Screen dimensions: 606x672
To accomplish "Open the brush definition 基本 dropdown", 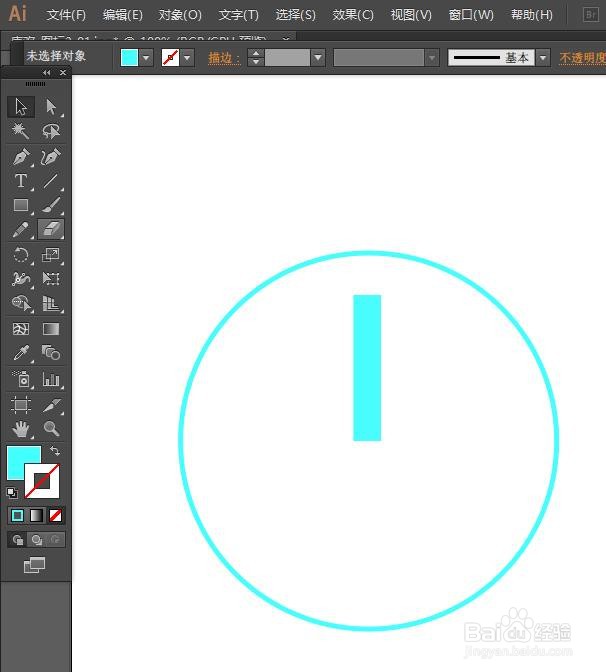I will click(543, 57).
